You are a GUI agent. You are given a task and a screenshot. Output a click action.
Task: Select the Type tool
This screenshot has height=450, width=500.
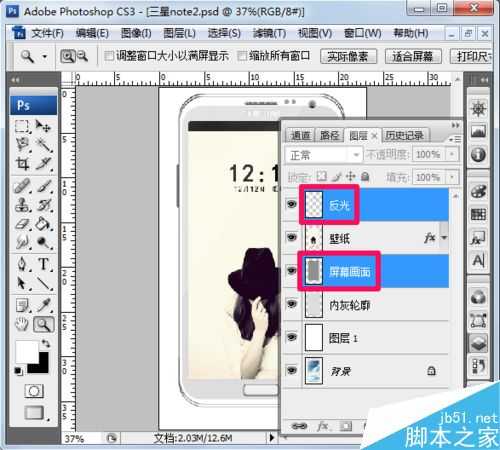[43, 264]
